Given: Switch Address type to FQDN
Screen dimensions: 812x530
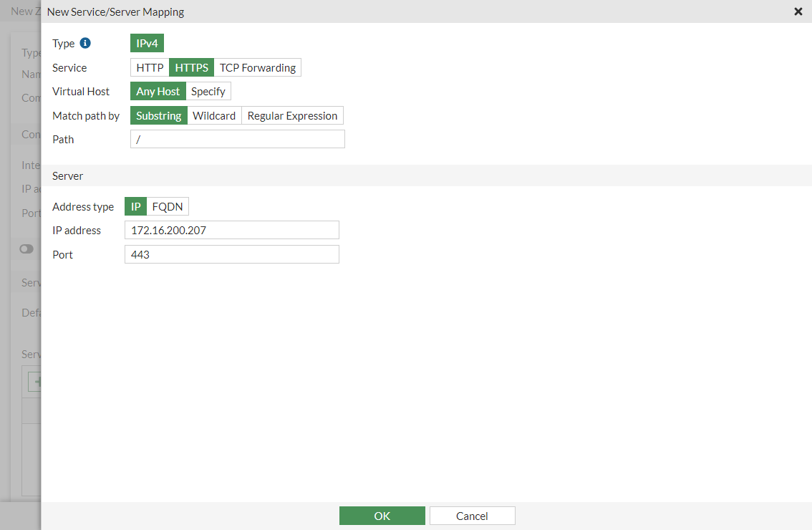Looking at the screenshot, I should pos(167,206).
